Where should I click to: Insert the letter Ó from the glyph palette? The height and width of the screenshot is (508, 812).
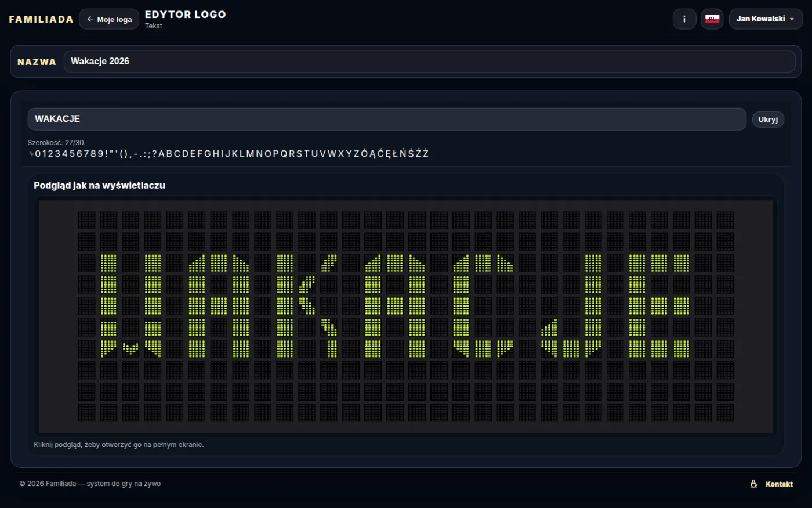coord(364,154)
